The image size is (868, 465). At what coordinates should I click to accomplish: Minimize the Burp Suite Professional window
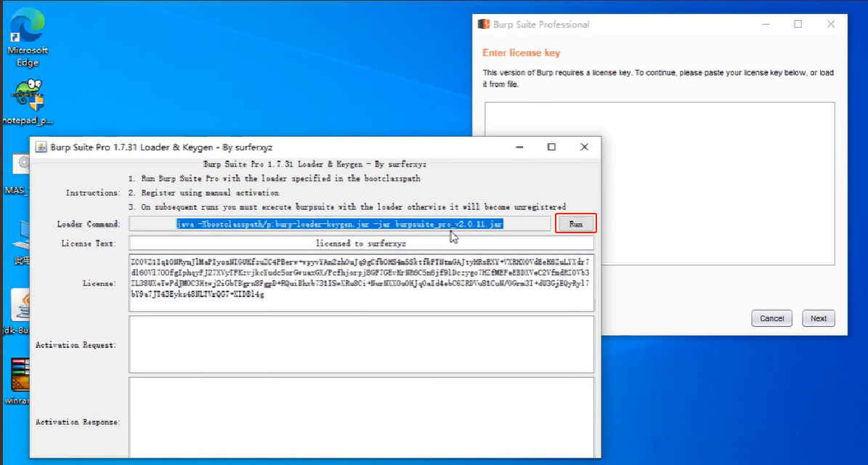[766, 24]
